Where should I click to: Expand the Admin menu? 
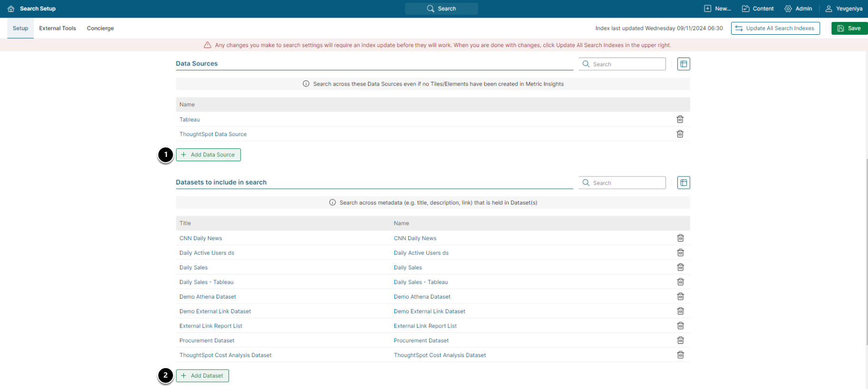pos(798,9)
